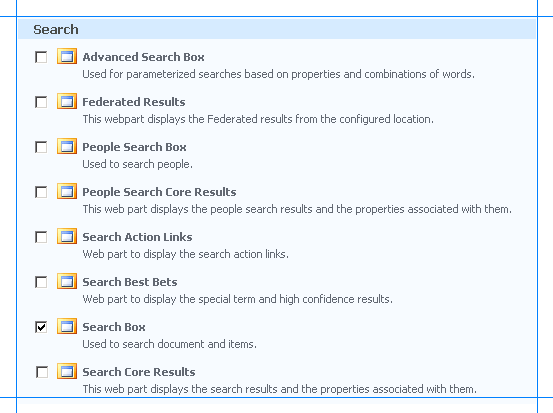Viewport: 553px width, 413px height.
Task: Click the People Search Box web part icon
Action: coord(67,146)
